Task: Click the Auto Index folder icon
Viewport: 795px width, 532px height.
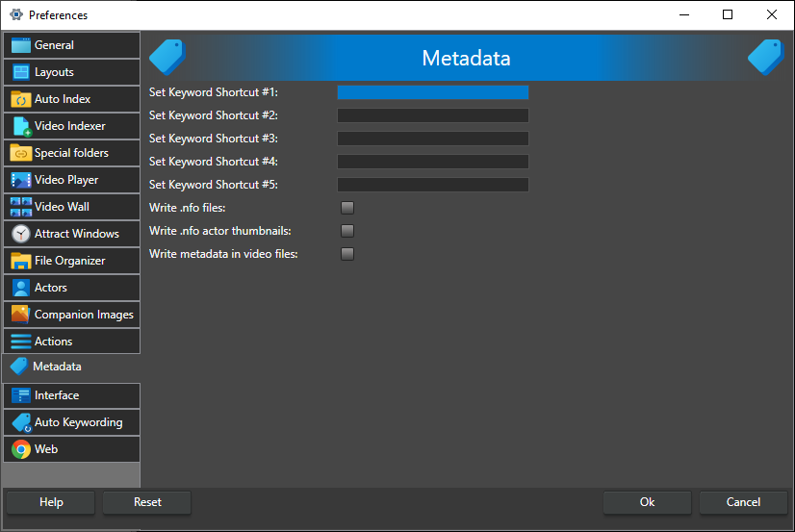Action: [20, 99]
